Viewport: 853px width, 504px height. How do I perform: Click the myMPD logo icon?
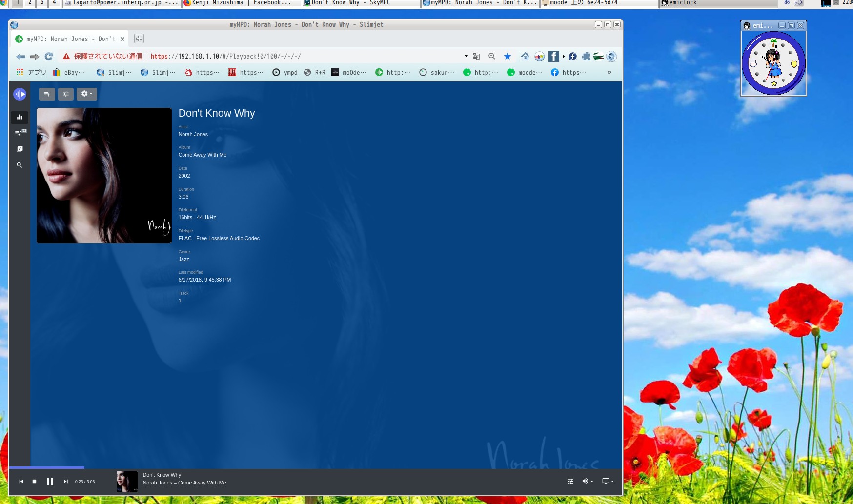coord(20,94)
